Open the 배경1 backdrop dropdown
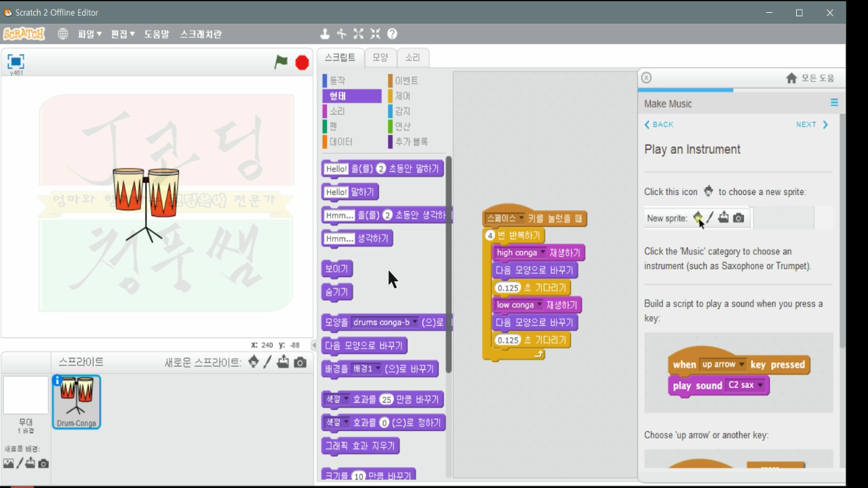 pyautogui.click(x=367, y=369)
